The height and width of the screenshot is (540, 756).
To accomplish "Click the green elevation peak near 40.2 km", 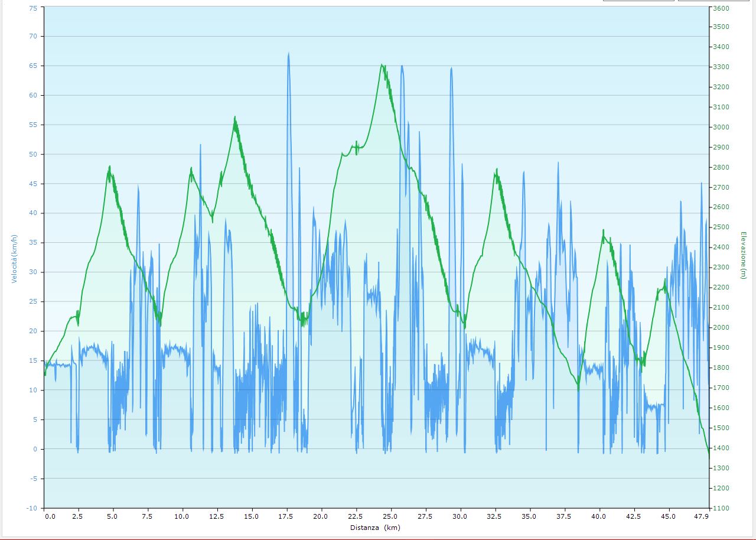I will click(x=603, y=231).
